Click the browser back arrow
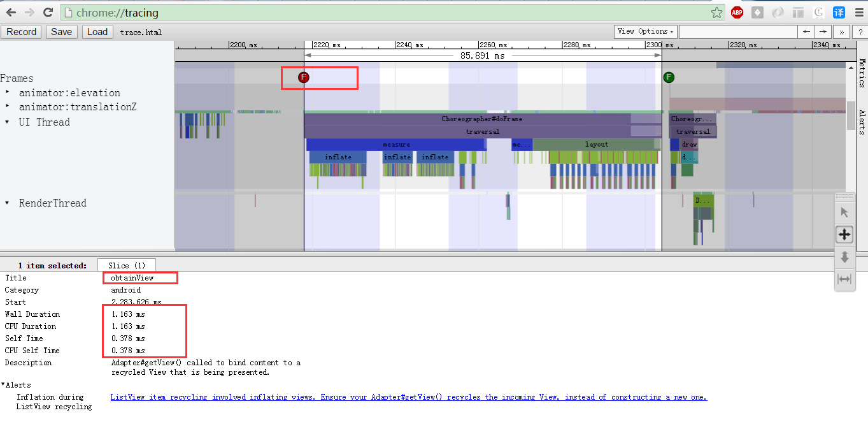This screenshot has width=868, height=429. [x=11, y=12]
